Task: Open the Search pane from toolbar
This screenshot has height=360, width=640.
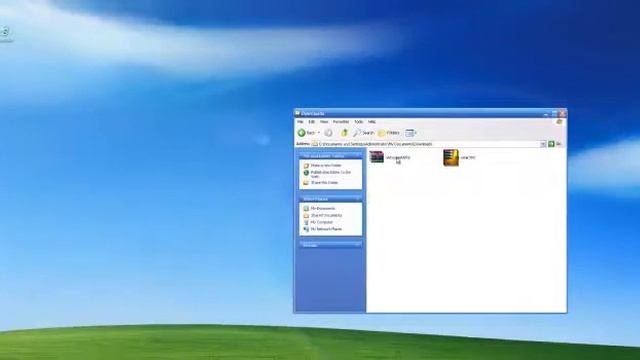Action: click(x=363, y=133)
